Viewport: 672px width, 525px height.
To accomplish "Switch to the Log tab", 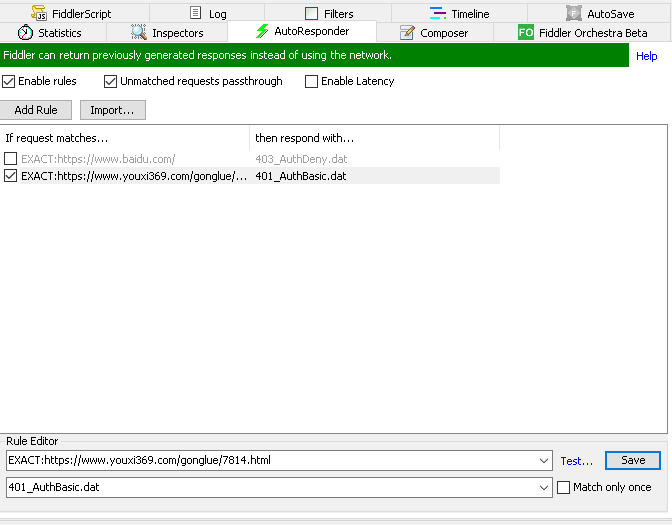I will [x=207, y=13].
